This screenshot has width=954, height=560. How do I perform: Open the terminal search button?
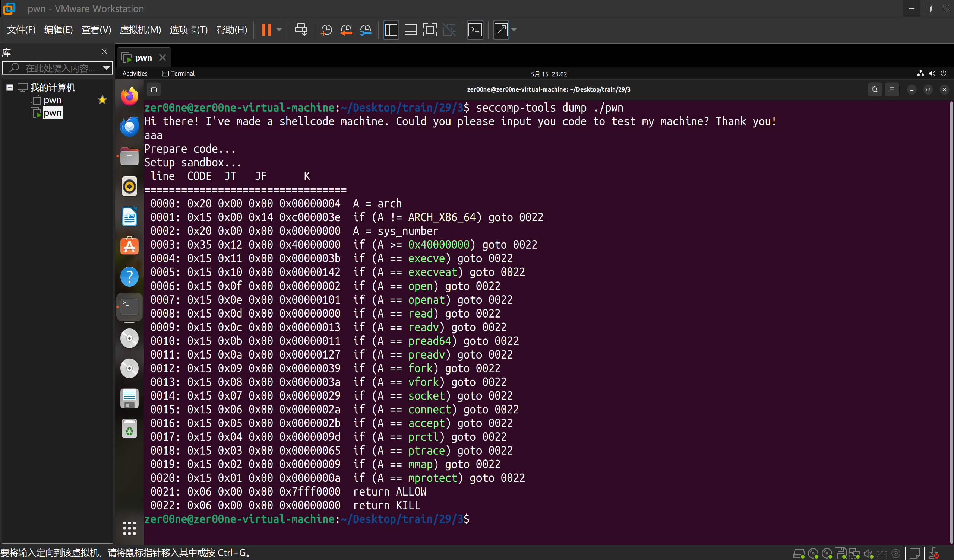pyautogui.click(x=875, y=90)
